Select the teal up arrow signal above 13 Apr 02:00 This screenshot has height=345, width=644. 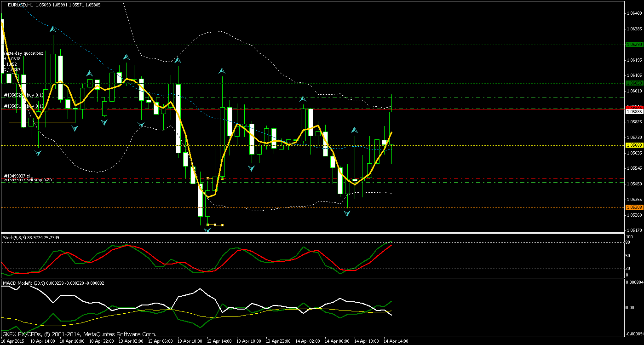coord(126,57)
